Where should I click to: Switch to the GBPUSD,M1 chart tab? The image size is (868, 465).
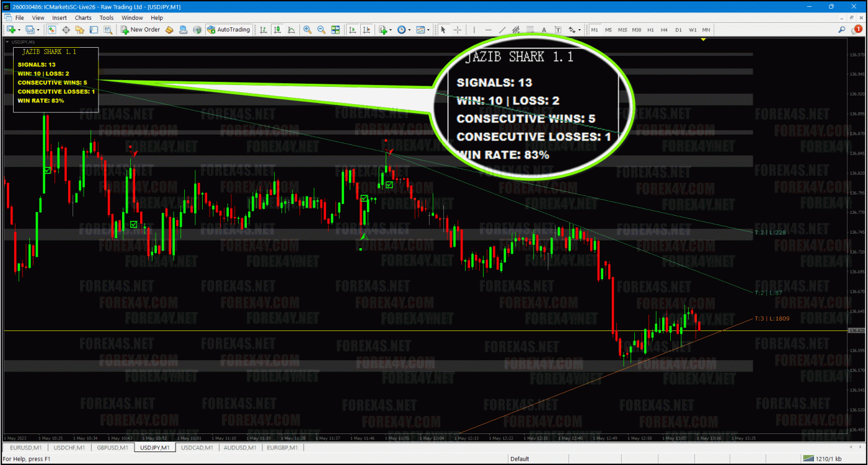click(x=112, y=447)
